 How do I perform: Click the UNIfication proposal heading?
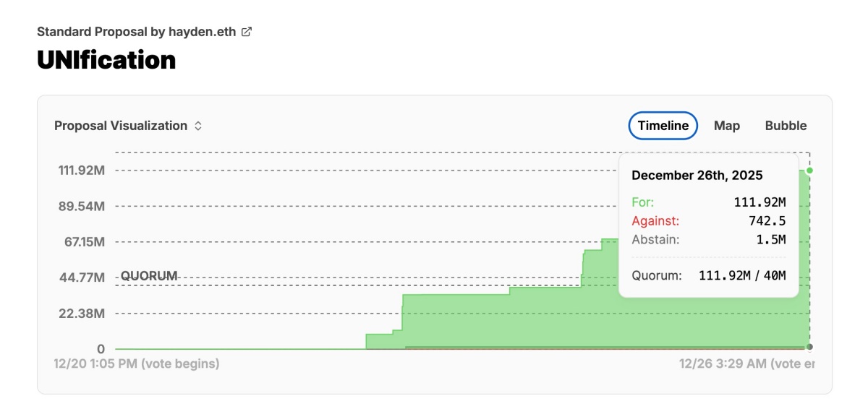click(x=106, y=60)
